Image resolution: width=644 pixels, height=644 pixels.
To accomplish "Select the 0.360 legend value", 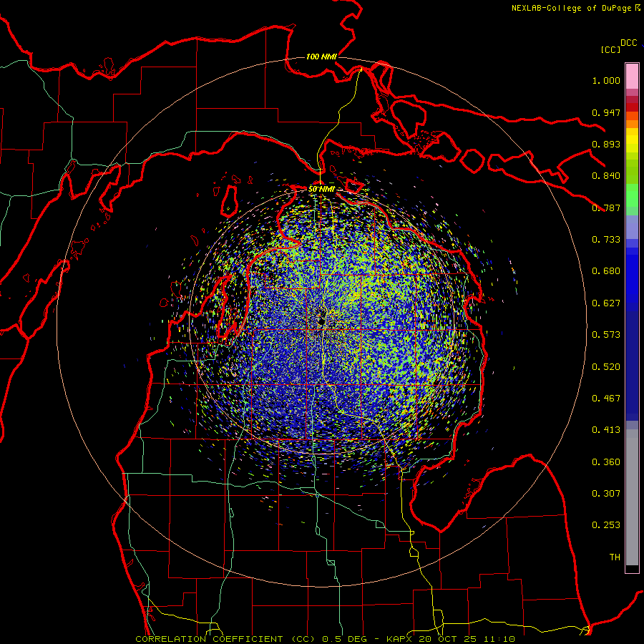I will (x=606, y=462).
